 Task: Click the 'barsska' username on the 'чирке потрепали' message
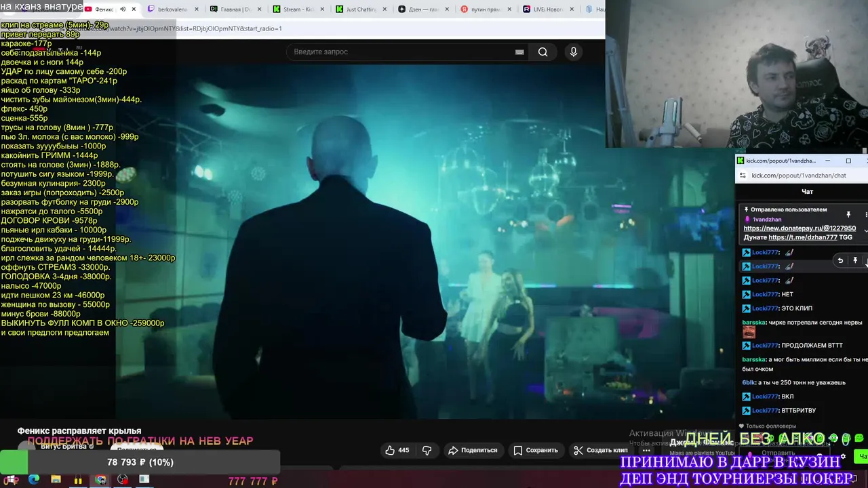(x=753, y=323)
